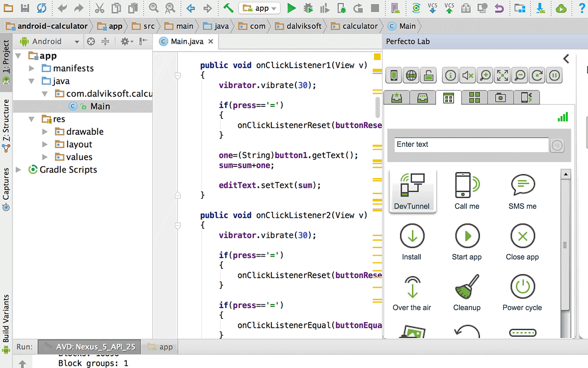Click the android-calculator breadcrumb
This screenshot has height=368, width=588.
47,26
